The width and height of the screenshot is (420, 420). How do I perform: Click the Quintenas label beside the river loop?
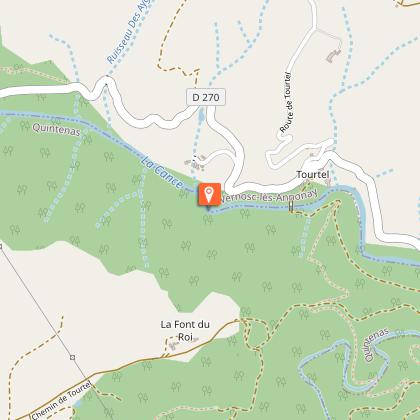pyautogui.click(x=377, y=345)
